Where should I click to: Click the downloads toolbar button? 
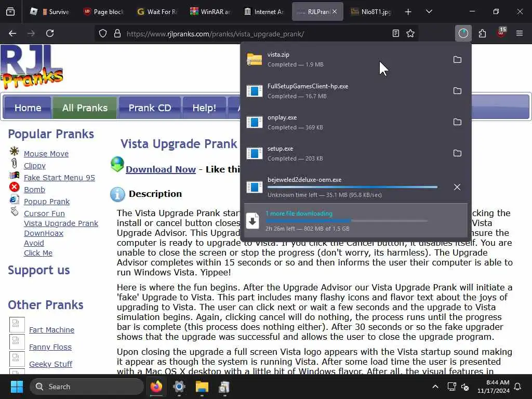tap(463, 33)
